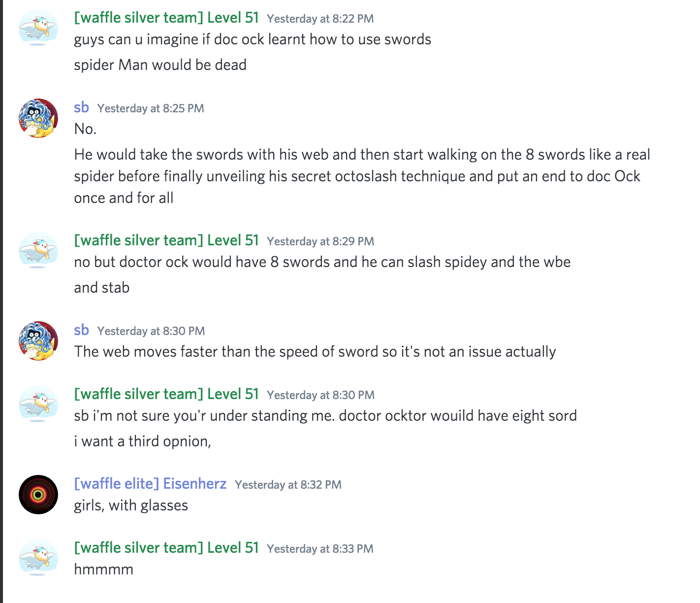Click waffle silver team avatar at 8:30 PM
700x603 pixels.
38,405
